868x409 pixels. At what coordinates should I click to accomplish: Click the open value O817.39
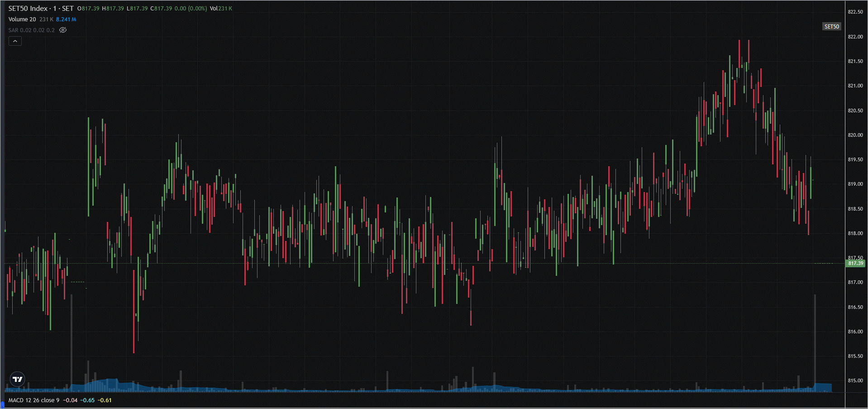(x=88, y=9)
